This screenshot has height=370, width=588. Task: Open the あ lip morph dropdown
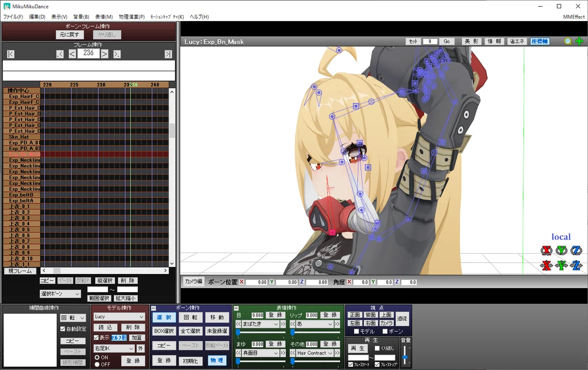click(x=315, y=324)
